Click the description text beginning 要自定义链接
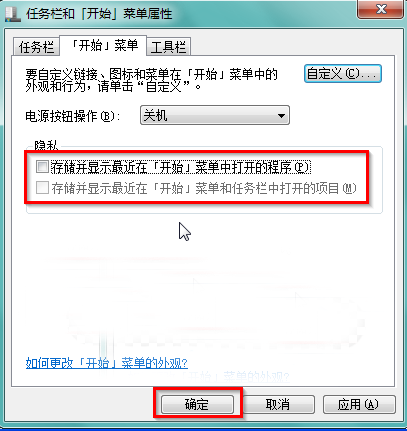 152,80
